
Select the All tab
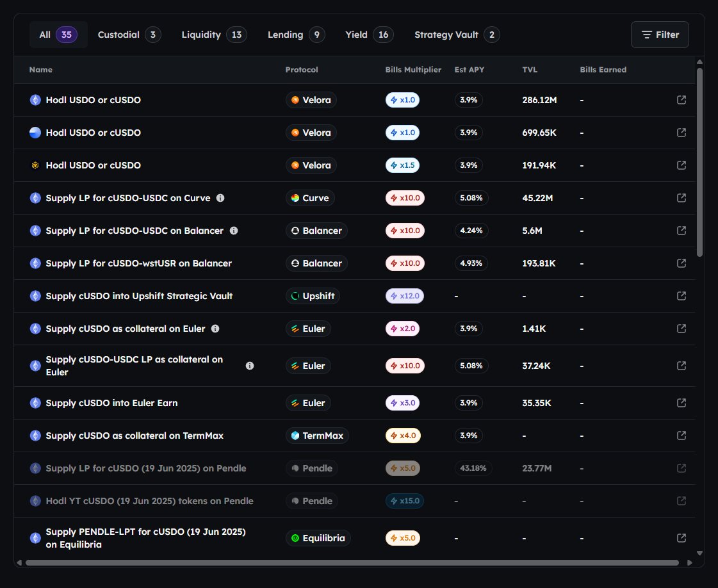58,35
